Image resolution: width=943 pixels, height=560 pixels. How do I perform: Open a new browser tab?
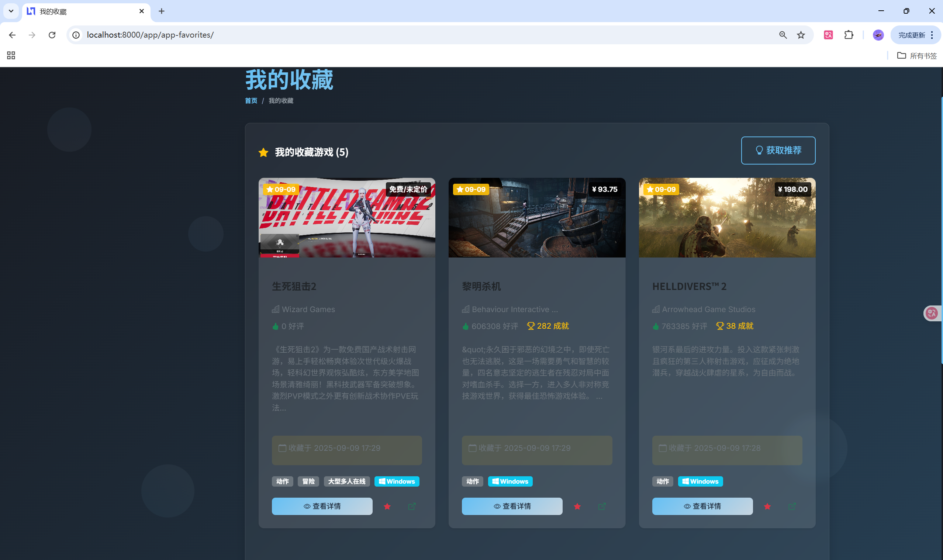point(162,11)
